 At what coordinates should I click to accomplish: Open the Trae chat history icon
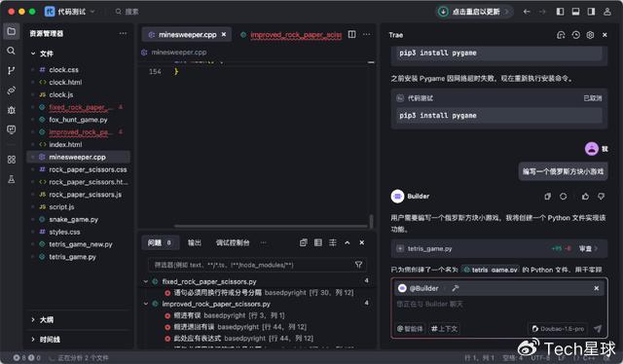point(575,35)
